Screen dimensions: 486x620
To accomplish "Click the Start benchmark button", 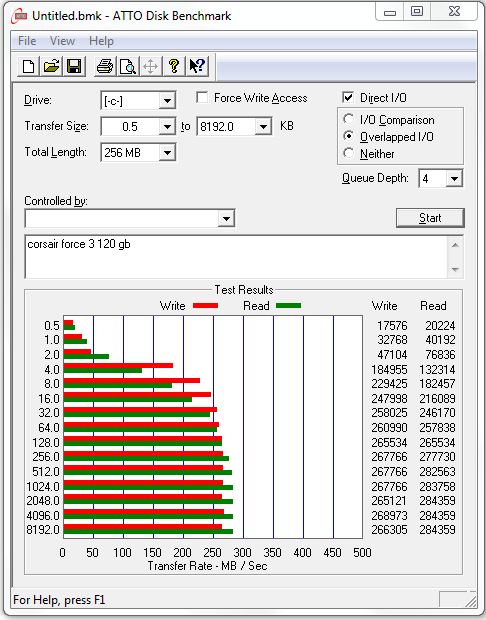I will [x=430, y=218].
